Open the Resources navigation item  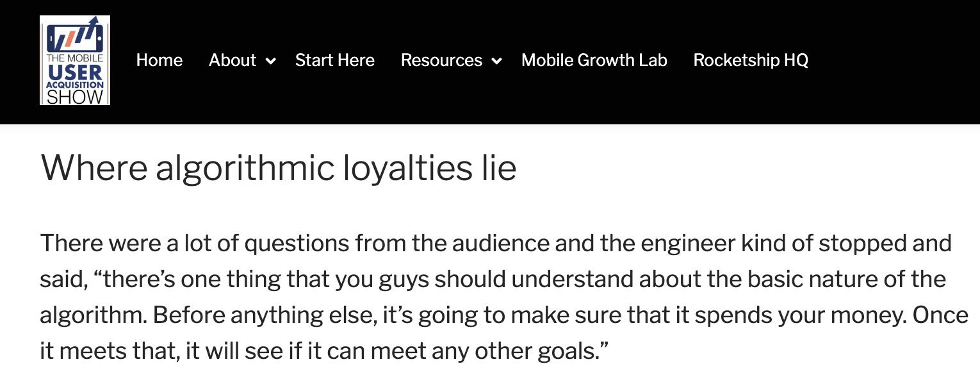coord(441,60)
